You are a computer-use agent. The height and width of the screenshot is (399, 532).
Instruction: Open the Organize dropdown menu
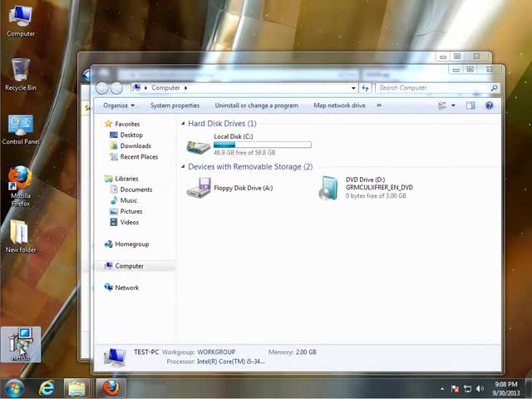coord(119,106)
